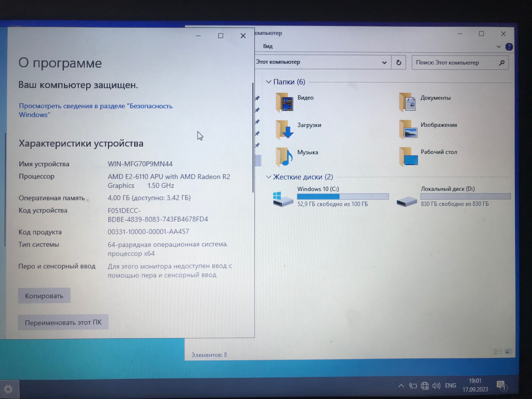Click product code 00331-10000-00001-AA457

pos(148,231)
